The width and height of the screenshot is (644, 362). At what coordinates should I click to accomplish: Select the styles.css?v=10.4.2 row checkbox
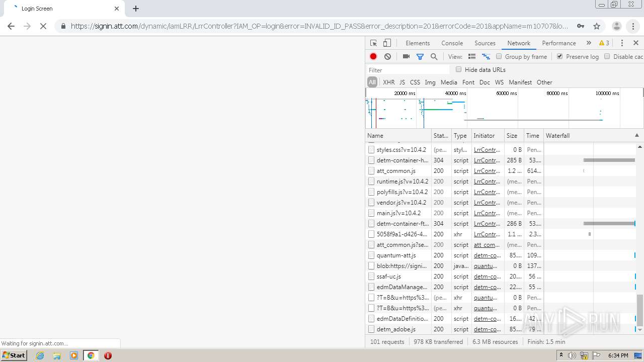point(371,150)
